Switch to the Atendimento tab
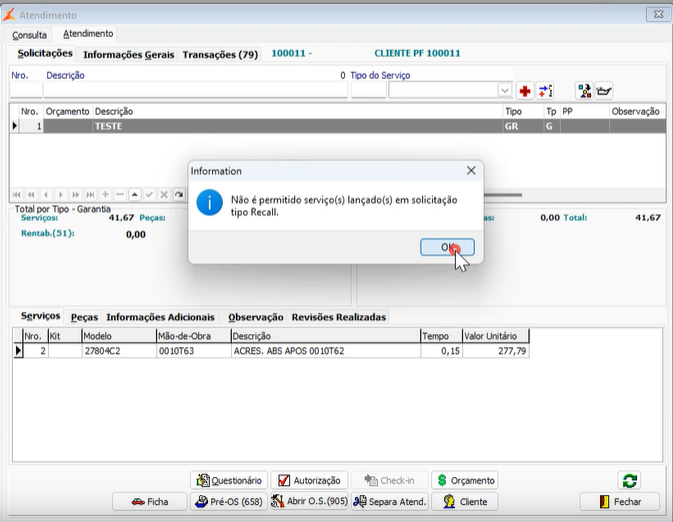Image resolution: width=673 pixels, height=522 pixels. (x=88, y=33)
